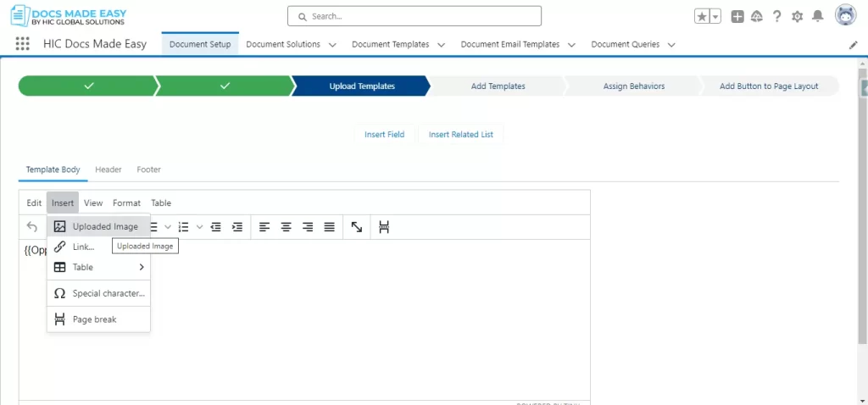
Task: Open bullet list style dropdown arrow
Action: tap(168, 227)
